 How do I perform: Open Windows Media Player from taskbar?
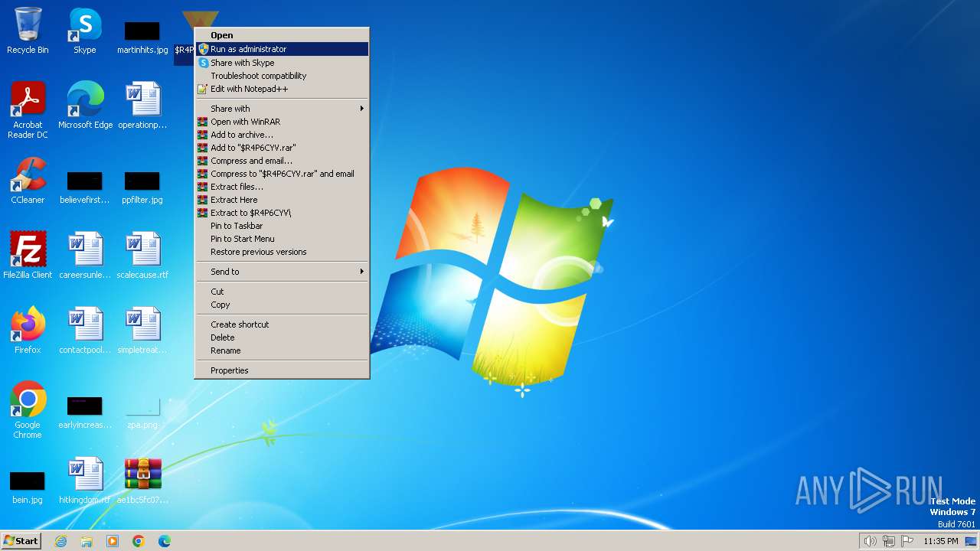point(113,541)
